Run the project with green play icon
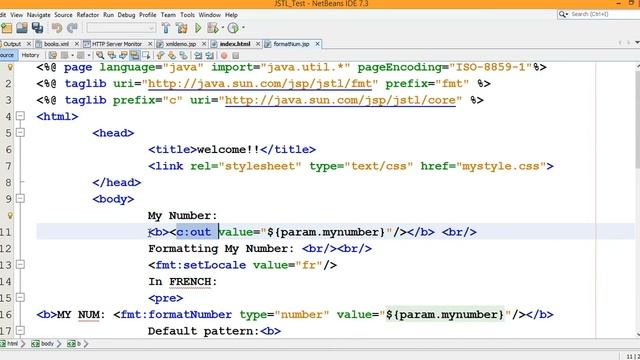The width and height of the screenshot is (640, 360). (198, 28)
